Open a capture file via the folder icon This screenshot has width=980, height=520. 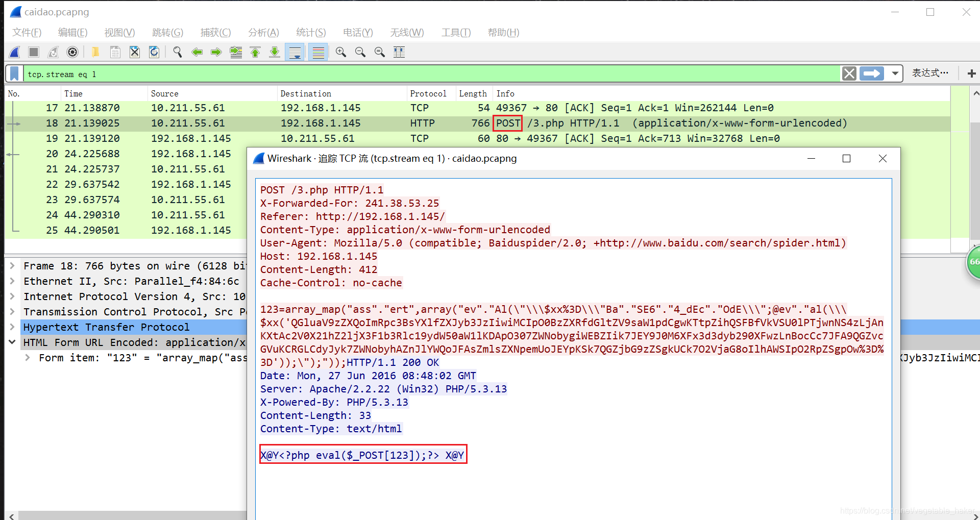[x=95, y=52]
